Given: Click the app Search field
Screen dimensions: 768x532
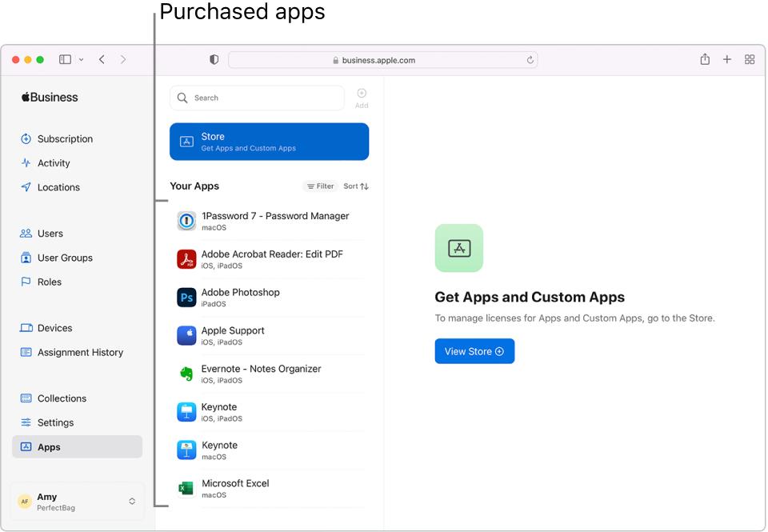Looking at the screenshot, I should click(258, 98).
